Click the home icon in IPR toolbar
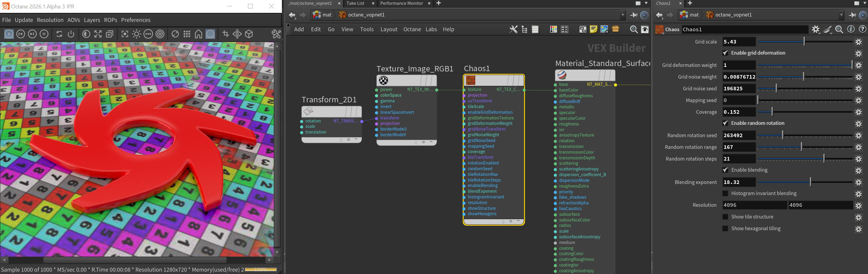Viewport: 868px width, 274px height. [x=199, y=34]
